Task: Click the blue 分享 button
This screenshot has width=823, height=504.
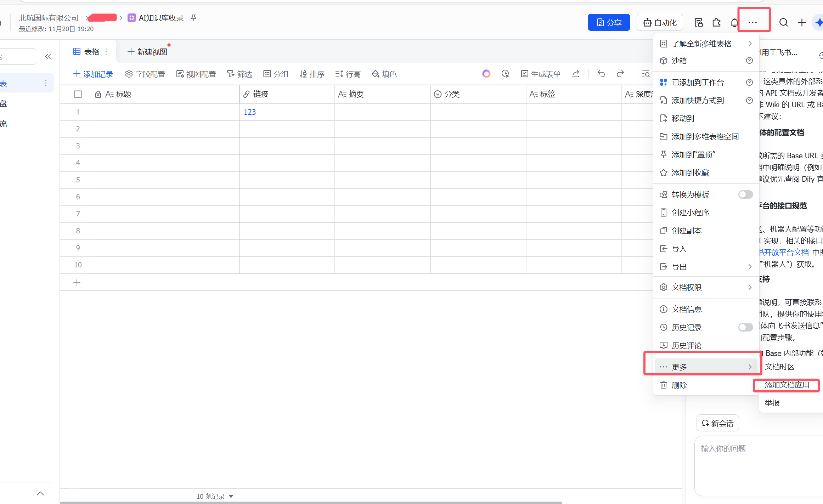Action: (x=609, y=23)
